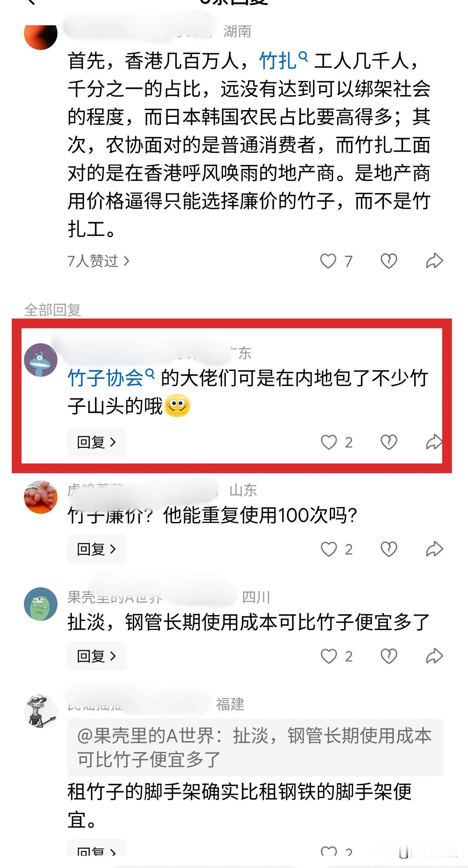
Task: Tap the quoted @果壳里的A世界 comment box
Action: (255, 747)
